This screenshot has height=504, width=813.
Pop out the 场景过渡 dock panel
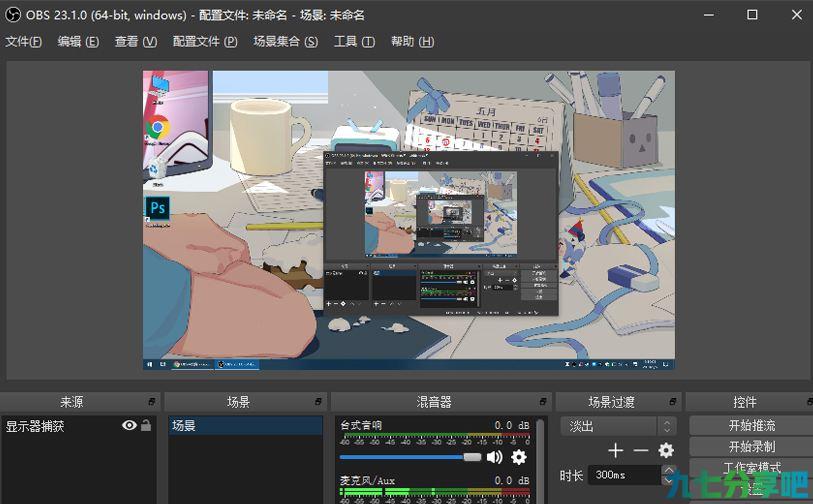point(672,401)
